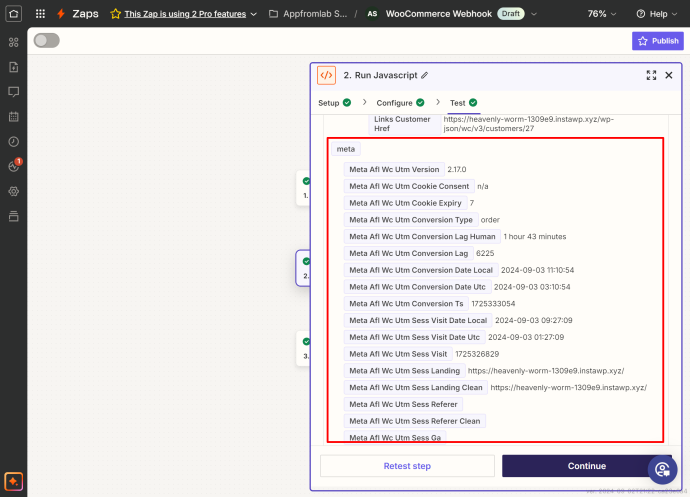Image resolution: width=690 pixels, height=497 pixels.
Task: Click 'Meta Afl Wc Utm Sess Landing' label
Action: point(404,371)
